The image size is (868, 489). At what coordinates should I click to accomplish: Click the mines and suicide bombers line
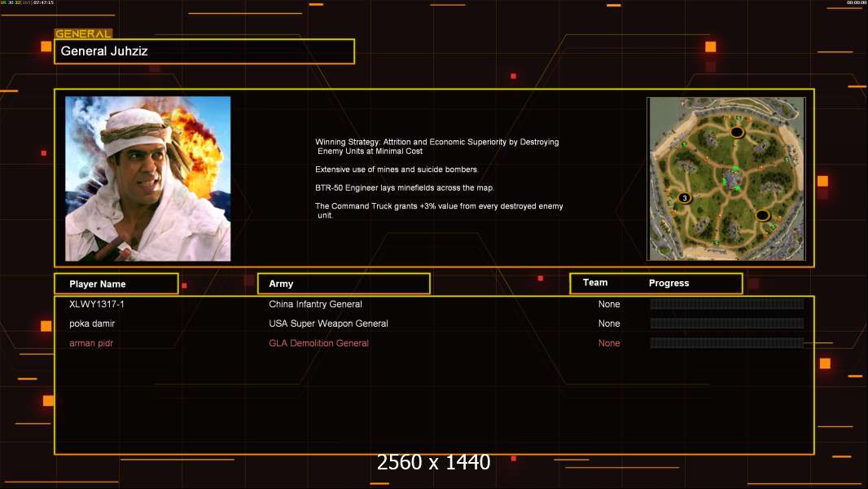397,170
